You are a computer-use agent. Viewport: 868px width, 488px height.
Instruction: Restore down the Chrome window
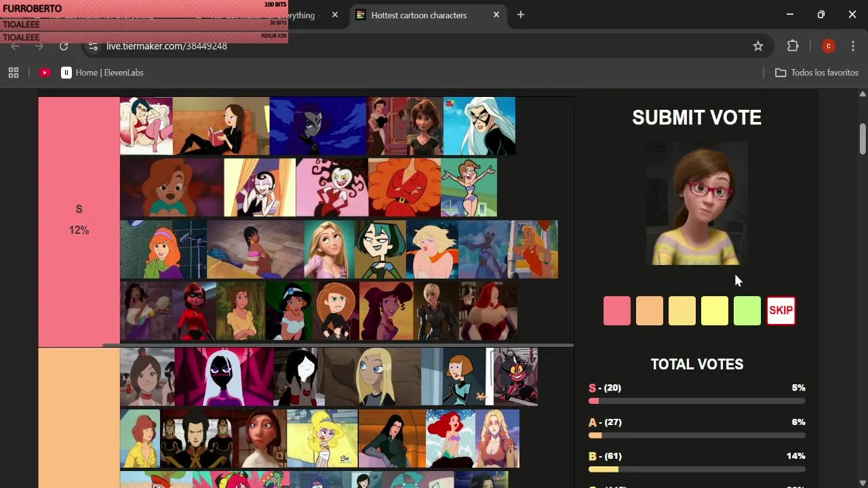coord(821,14)
